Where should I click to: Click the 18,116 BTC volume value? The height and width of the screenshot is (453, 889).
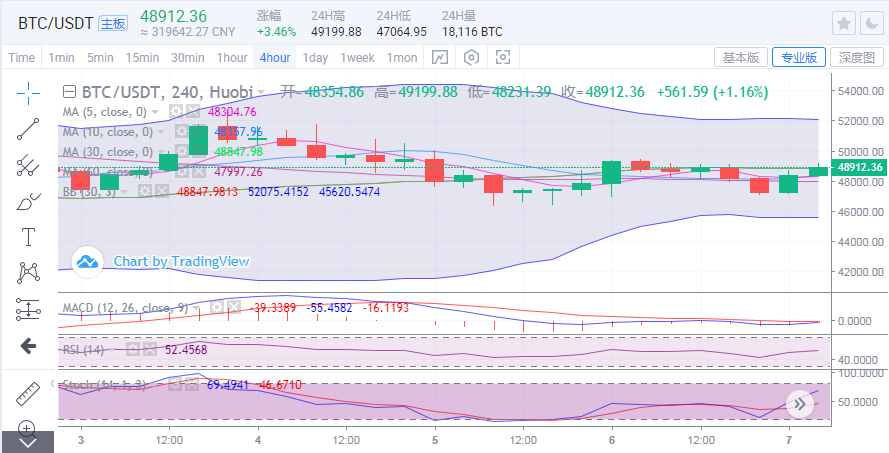pyautogui.click(x=472, y=32)
